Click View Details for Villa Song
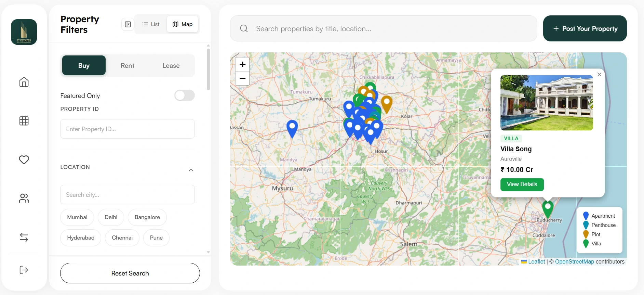Viewport: 644px width, 295px height. 522,184
